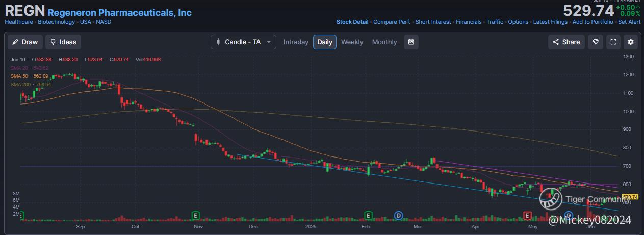Click the SMA 50 indicator label
The image size is (644, 235).
[x=29, y=76]
